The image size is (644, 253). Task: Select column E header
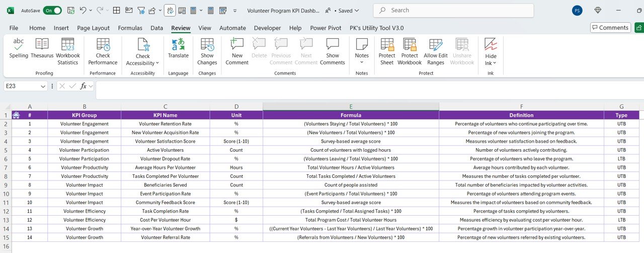tap(351, 107)
